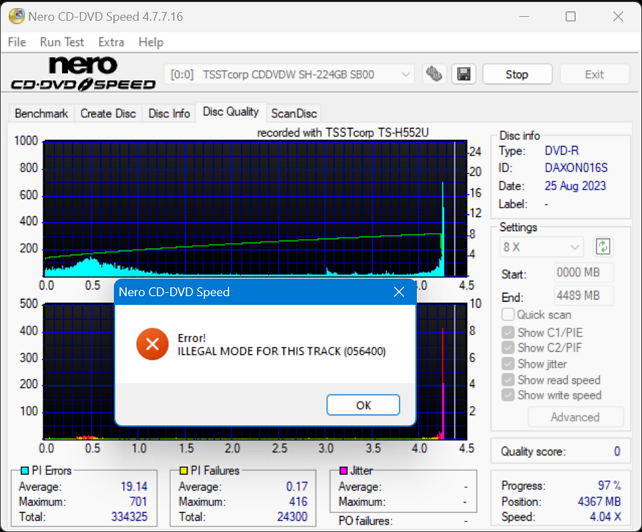
Task: Click the End position field 4489 MB
Action: point(584,295)
